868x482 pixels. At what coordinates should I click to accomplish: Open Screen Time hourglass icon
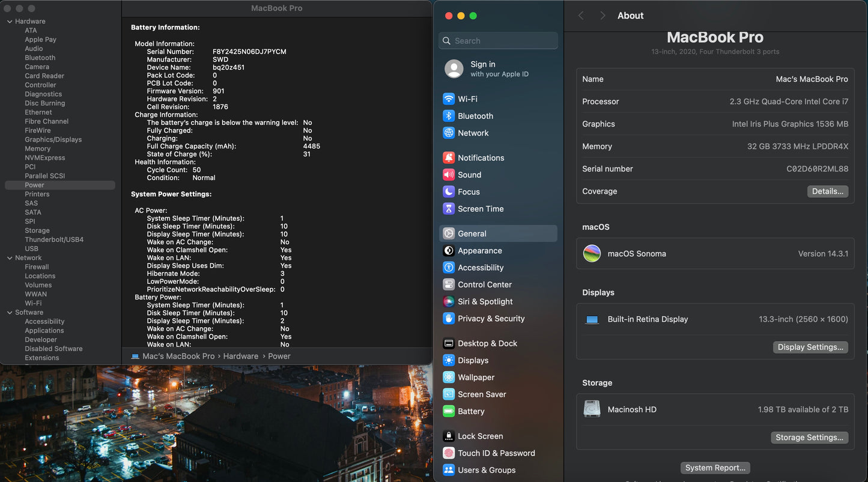click(x=448, y=209)
